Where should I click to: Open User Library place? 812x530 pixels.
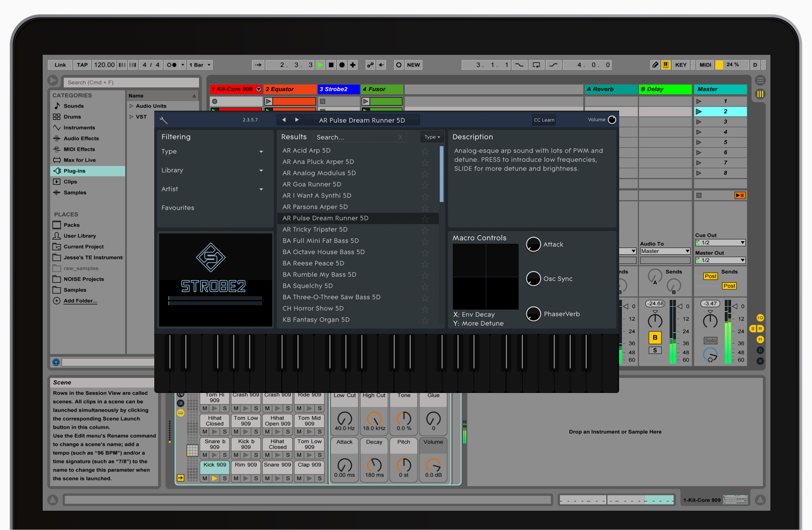tap(80, 236)
